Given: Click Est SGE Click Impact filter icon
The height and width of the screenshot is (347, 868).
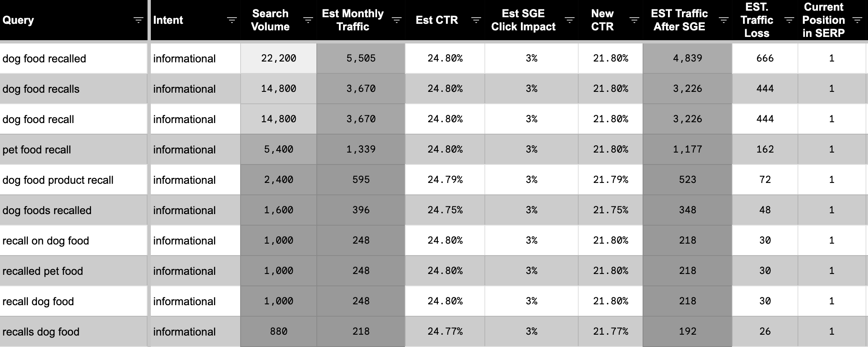Looking at the screenshot, I should click(x=570, y=20).
